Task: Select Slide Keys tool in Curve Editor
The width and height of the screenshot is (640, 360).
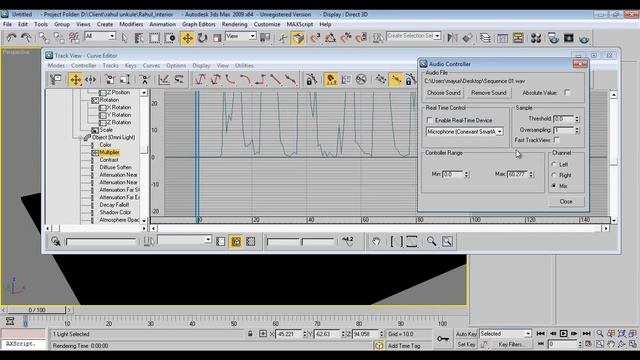Action: pyautogui.click(x=91, y=79)
